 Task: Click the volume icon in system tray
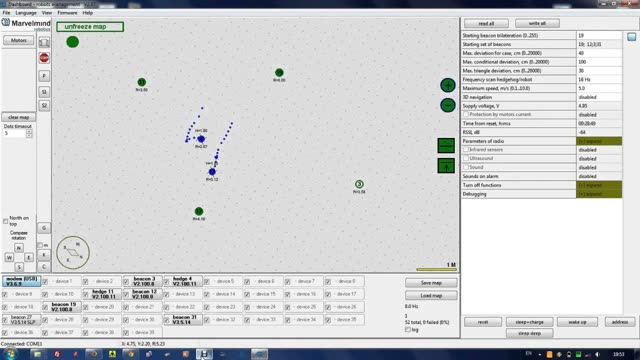coord(598,354)
